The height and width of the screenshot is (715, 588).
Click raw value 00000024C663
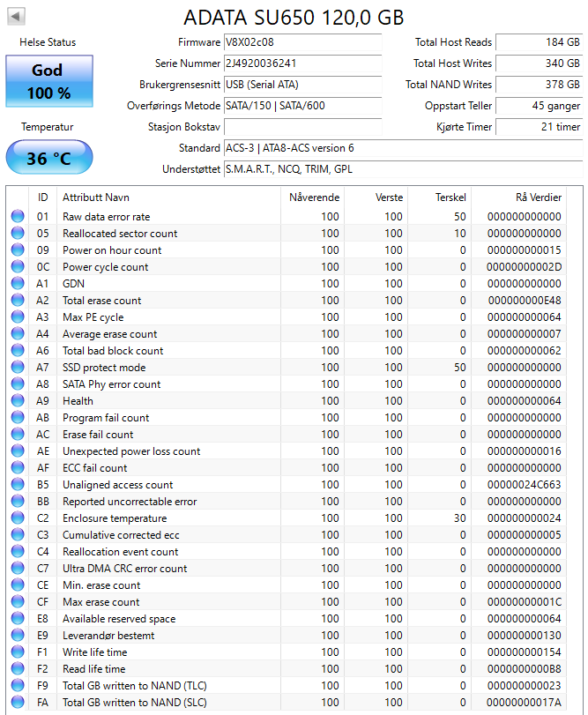525,485
